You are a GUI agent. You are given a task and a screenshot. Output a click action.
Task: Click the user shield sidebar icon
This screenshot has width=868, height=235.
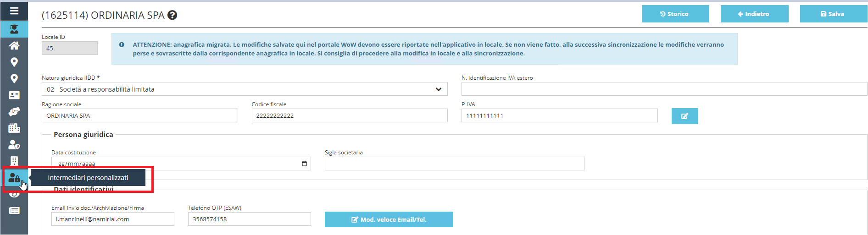[14, 145]
